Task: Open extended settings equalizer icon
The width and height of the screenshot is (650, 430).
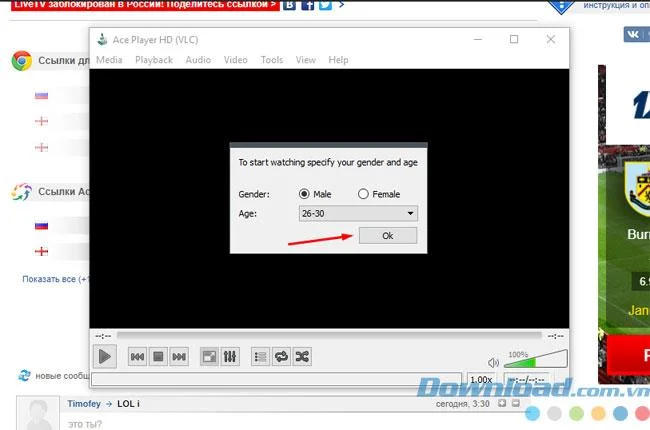Action: [230, 357]
